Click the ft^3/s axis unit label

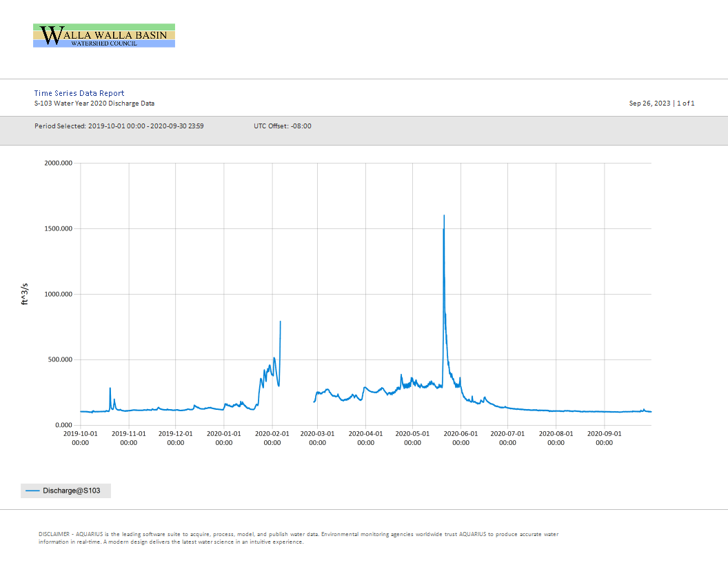[x=25, y=294]
